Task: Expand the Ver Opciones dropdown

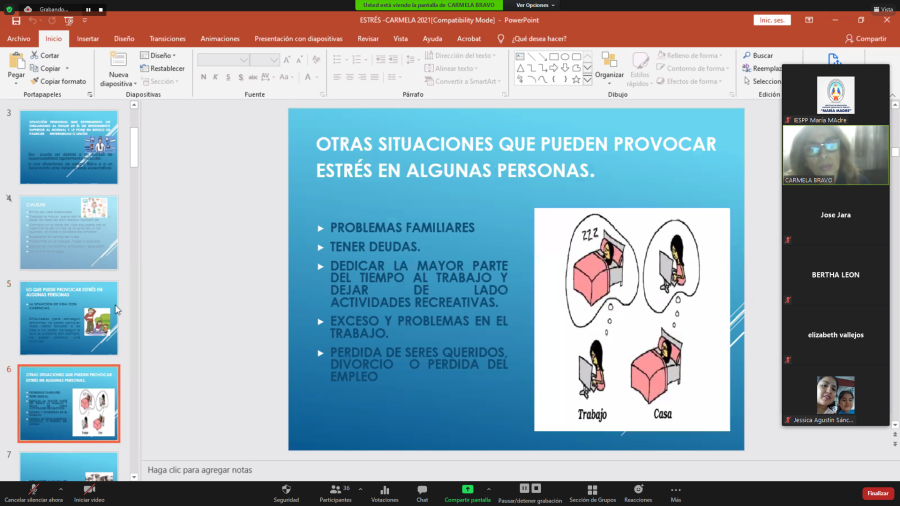Action: 535,5
